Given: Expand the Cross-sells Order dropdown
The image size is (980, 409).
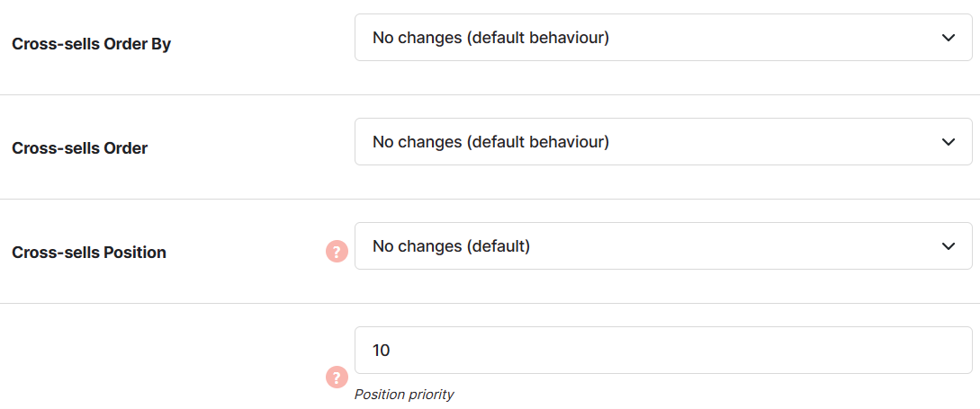Looking at the screenshot, I should point(664,142).
